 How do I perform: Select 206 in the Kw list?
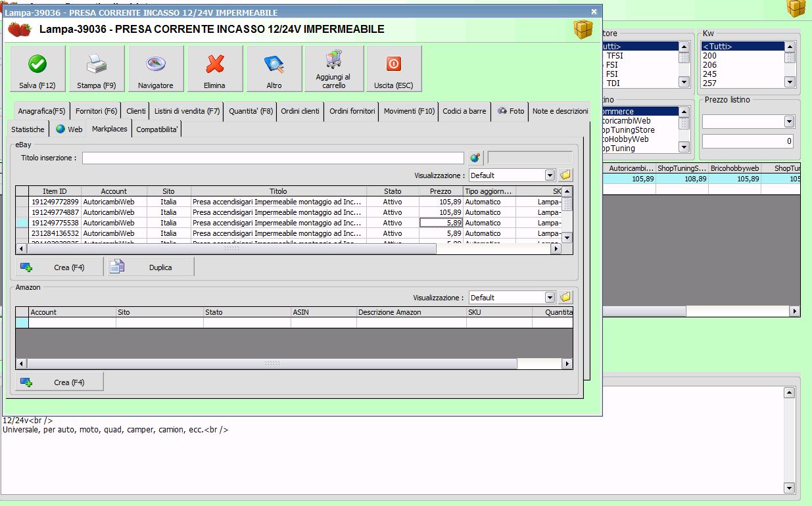click(x=710, y=65)
